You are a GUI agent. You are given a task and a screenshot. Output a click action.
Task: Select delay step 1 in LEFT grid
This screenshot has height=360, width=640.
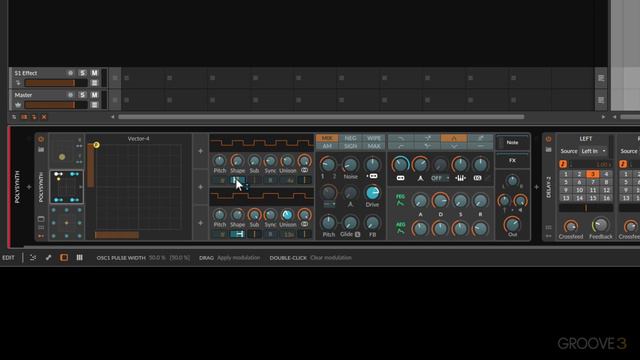pos(566,174)
